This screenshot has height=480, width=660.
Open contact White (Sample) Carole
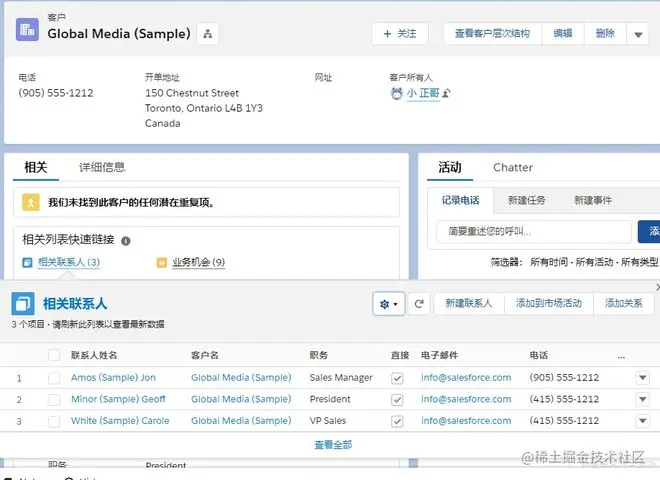pyautogui.click(x=120, y=421)
